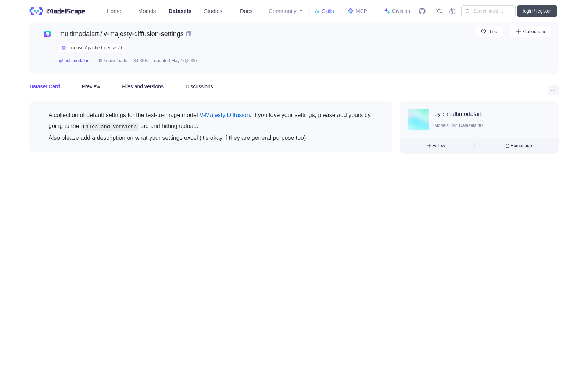
Task: Open the Models section
Action: tap(147, 11)
